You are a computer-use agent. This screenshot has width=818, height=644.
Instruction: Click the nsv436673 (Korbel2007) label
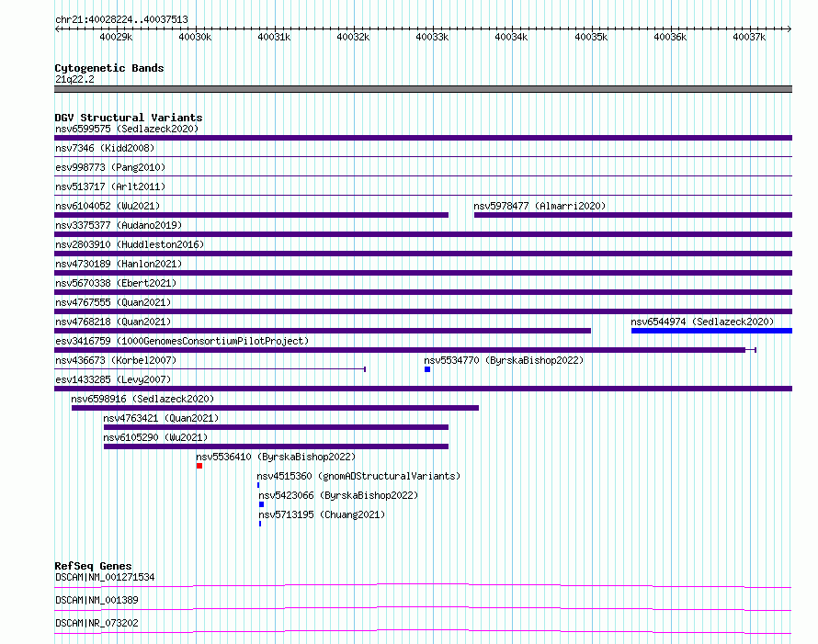(x=116, y=360)
